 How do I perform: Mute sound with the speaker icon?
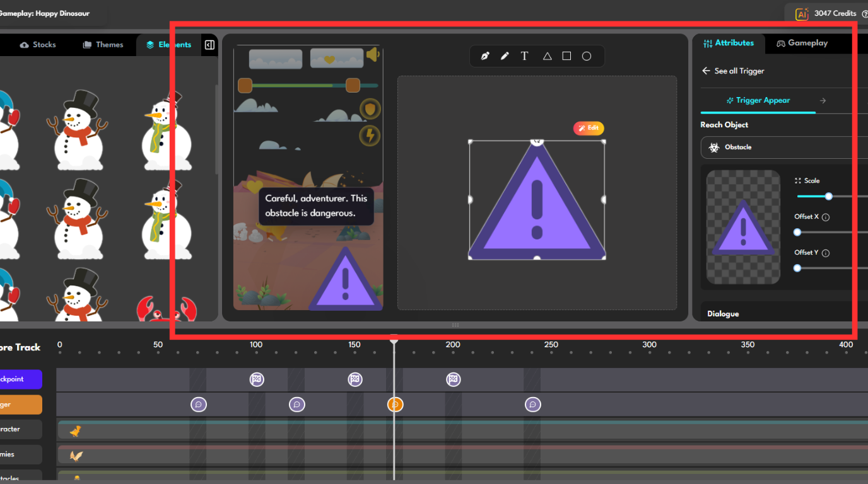tap(373, 55)
